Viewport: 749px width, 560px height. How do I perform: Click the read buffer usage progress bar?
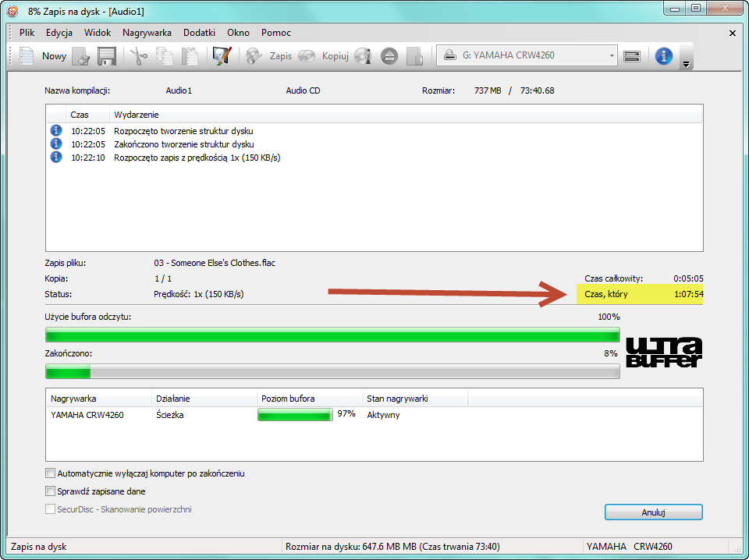[x=332, y=335]
